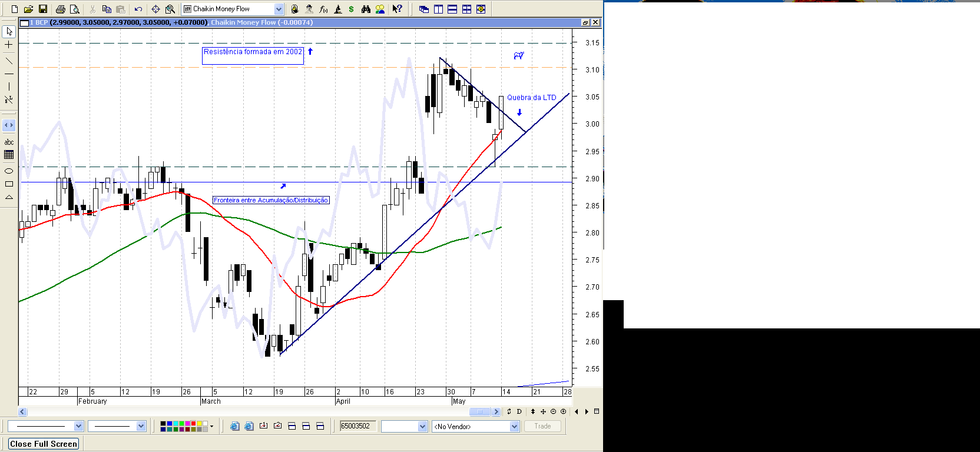Click the Close Full Screen button
The width and height of the screenshot is (980, 452).
point(44,444)
